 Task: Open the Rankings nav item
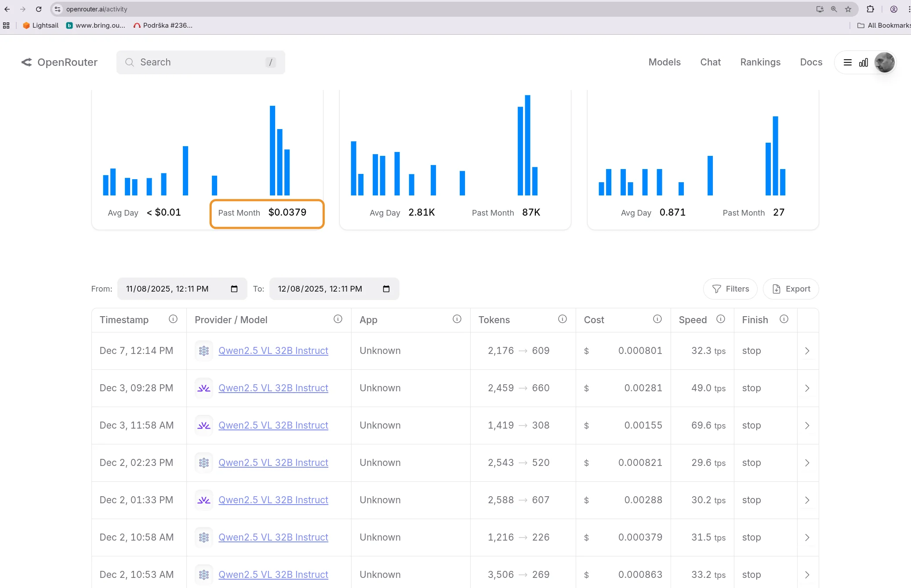coord(760,62)
